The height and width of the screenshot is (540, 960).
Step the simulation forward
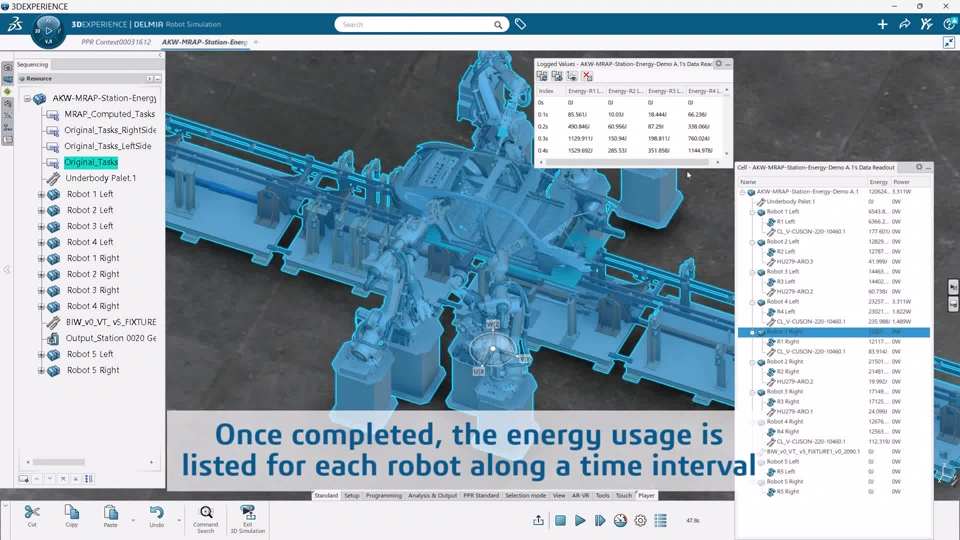click(600, 520)
